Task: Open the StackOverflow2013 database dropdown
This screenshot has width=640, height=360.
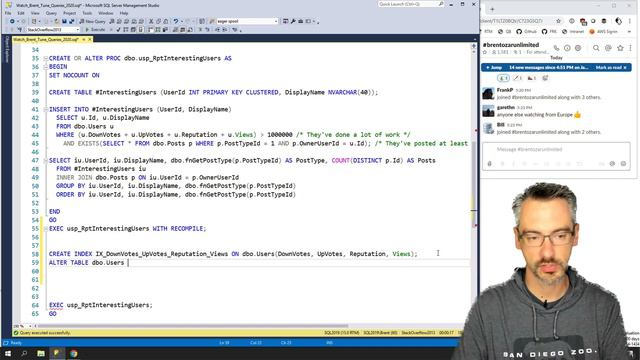Action: 53,30
